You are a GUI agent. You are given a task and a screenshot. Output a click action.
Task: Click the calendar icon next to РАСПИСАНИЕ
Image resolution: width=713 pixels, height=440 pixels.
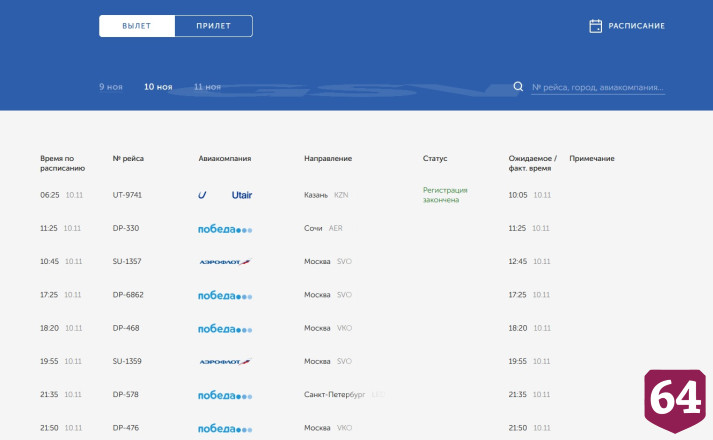pyautogui.click(x=595, y=26)
